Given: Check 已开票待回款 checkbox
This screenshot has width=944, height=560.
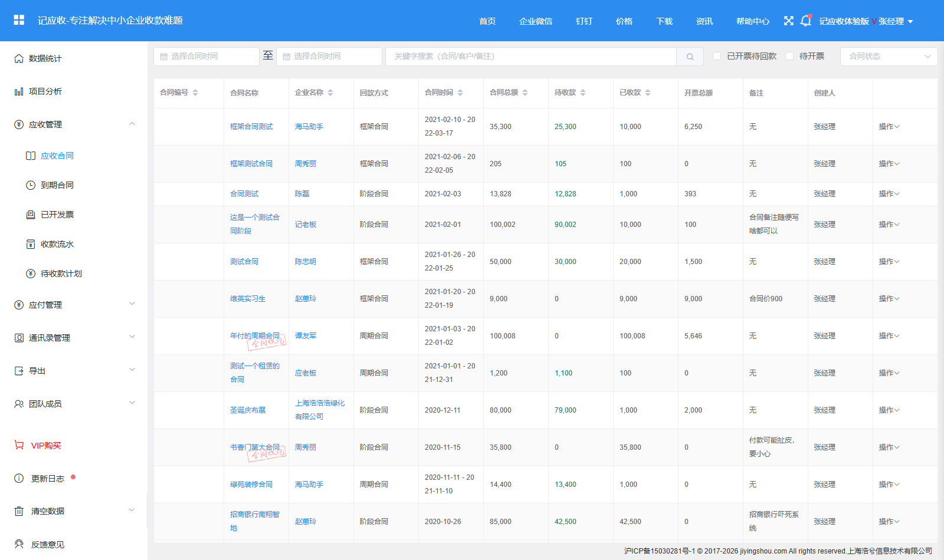Looking at the screenshot, I should click(717, 56).
